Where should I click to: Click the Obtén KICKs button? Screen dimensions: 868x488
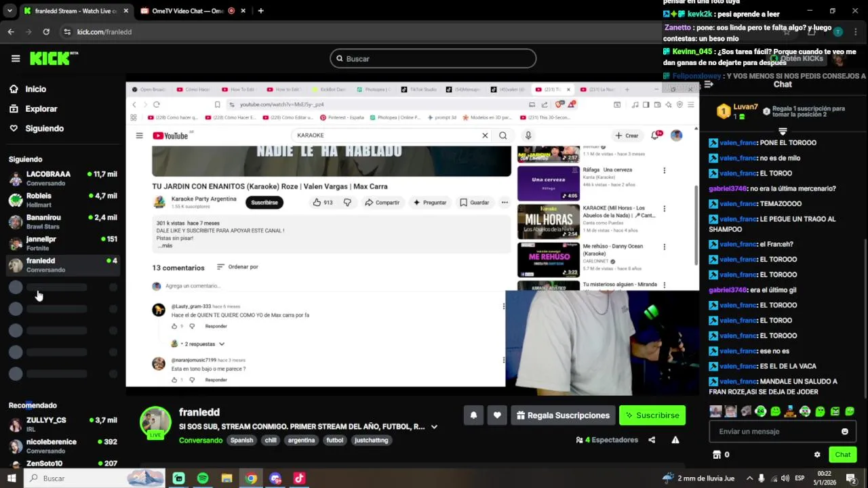797,59
